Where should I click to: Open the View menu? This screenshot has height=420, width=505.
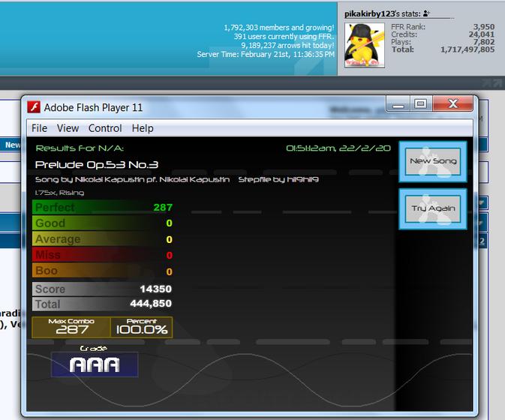[68, 128]
